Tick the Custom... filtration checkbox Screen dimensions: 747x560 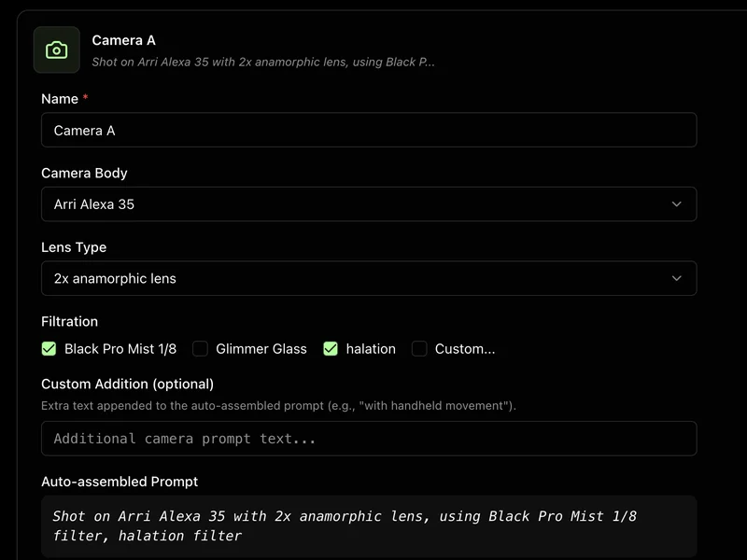[x=419, y=348]
